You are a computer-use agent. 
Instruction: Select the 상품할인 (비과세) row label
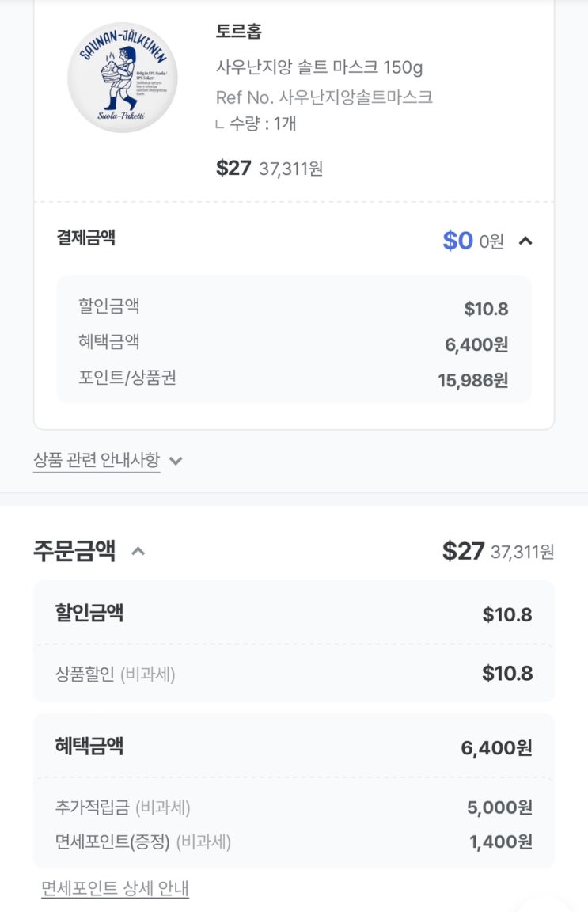tap(116, 674)
